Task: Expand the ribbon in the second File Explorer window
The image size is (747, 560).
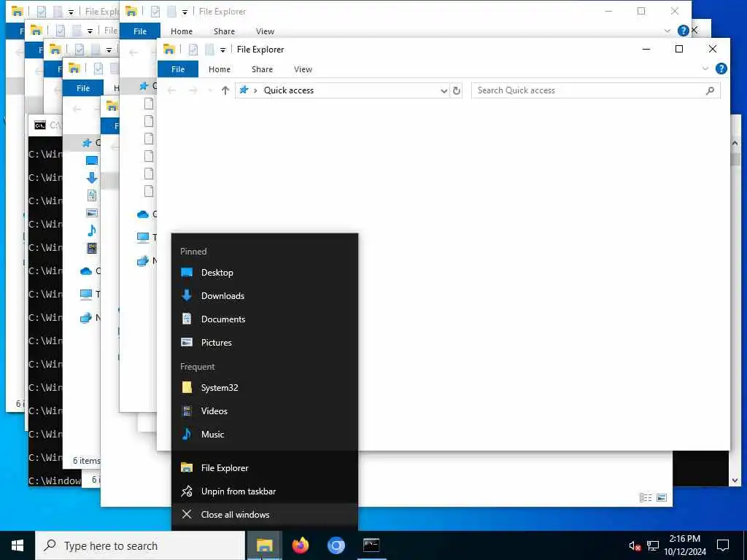Action: coord(667,31)
